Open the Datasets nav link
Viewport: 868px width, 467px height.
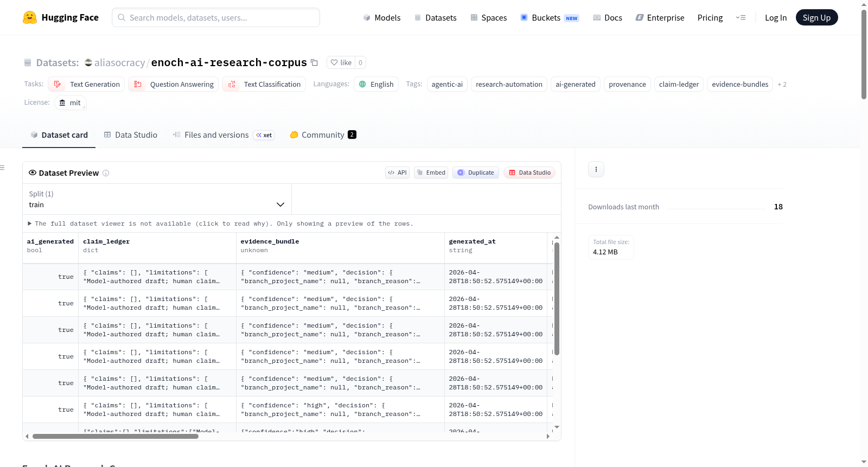coord(435,17)
